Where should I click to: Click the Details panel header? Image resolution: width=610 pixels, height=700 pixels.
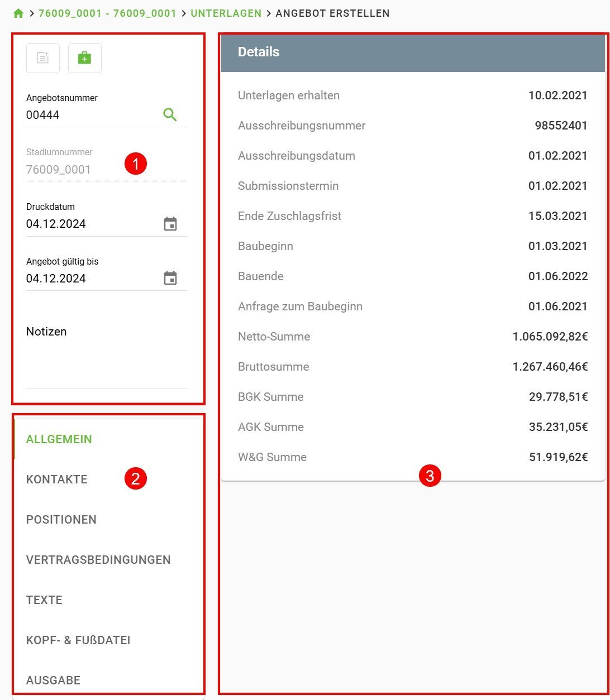[413, 52]
